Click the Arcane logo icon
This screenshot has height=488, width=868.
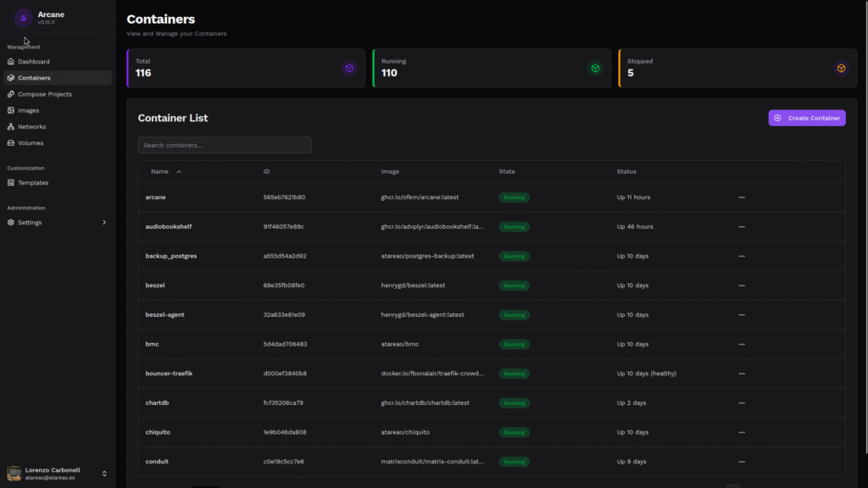(x=24, y=18)
